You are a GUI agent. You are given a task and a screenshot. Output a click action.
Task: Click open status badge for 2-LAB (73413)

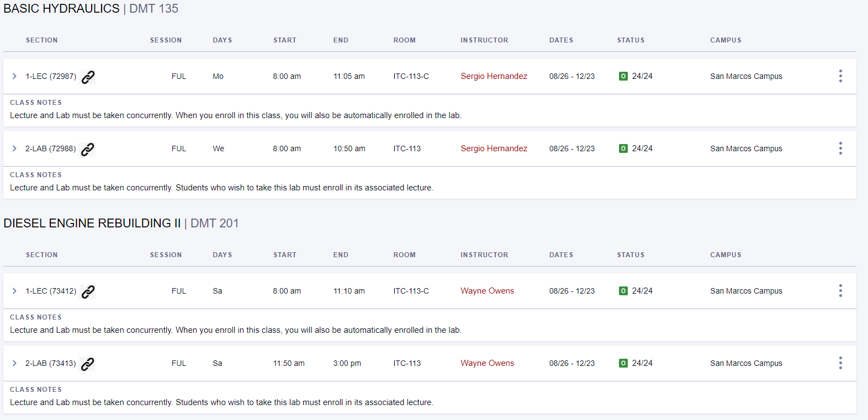(623, 363)
